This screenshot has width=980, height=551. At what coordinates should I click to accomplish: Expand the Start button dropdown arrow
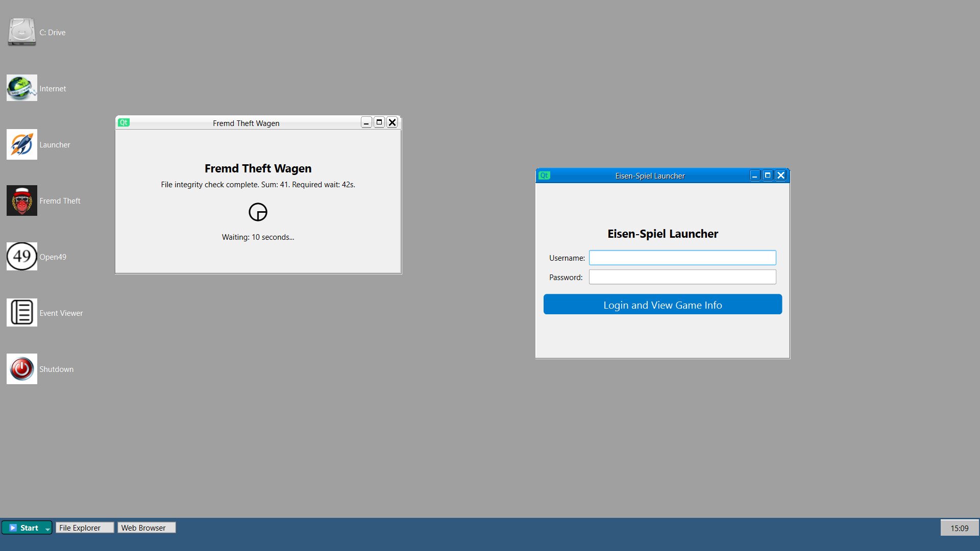pyautogui.click(x=47, y=528)
